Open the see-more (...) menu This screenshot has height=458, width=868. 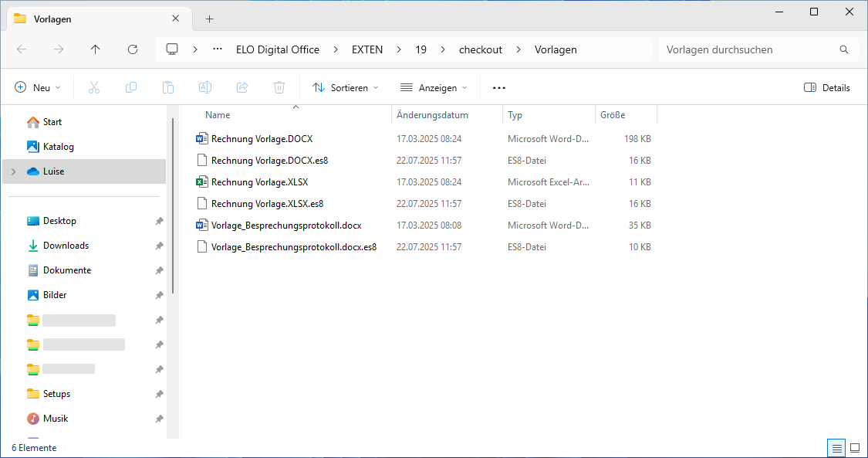(498, 87)
